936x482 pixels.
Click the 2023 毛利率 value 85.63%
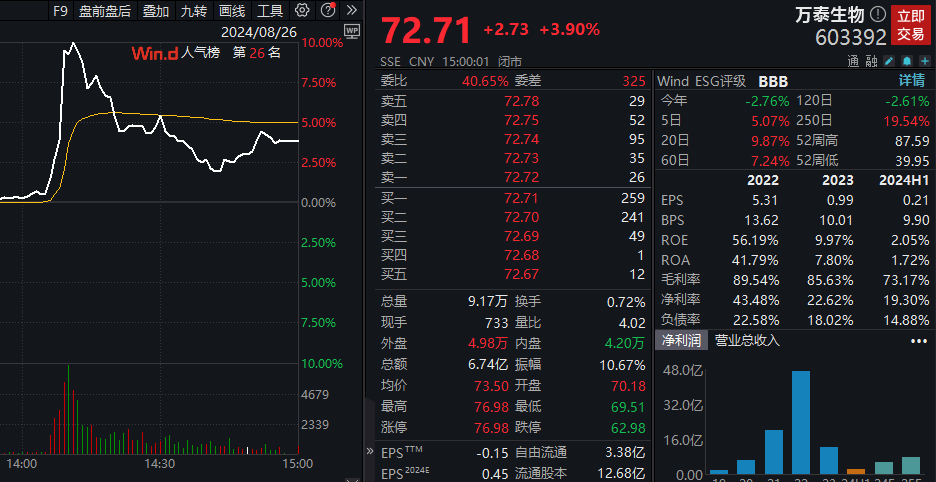830,280
